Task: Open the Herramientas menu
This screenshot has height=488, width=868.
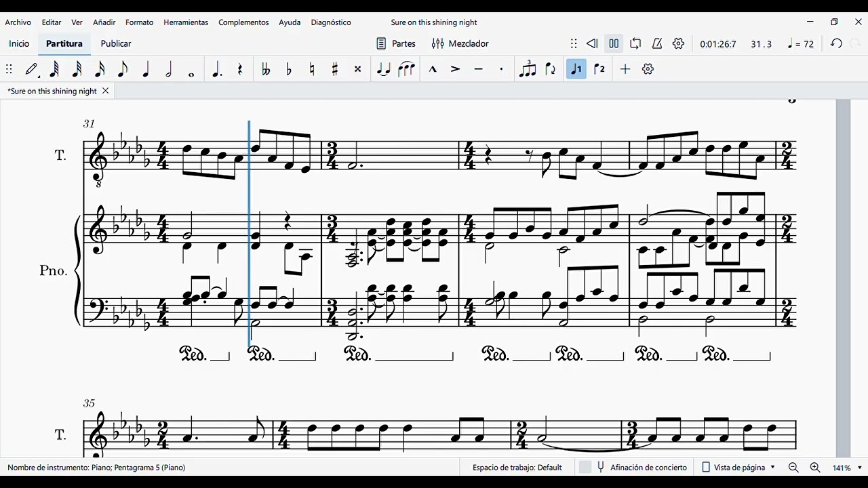Action: (186, 22)
